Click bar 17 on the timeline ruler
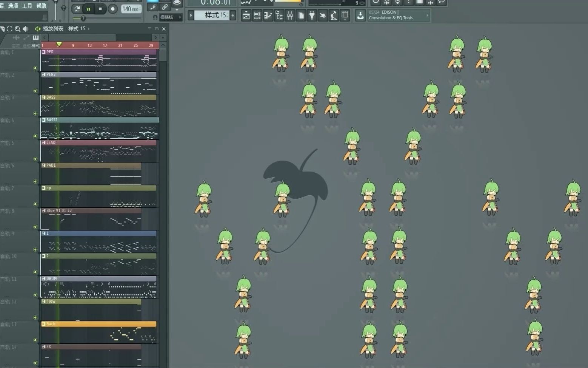The width and height of the screenshot is (588, 368). pos(105,45)
